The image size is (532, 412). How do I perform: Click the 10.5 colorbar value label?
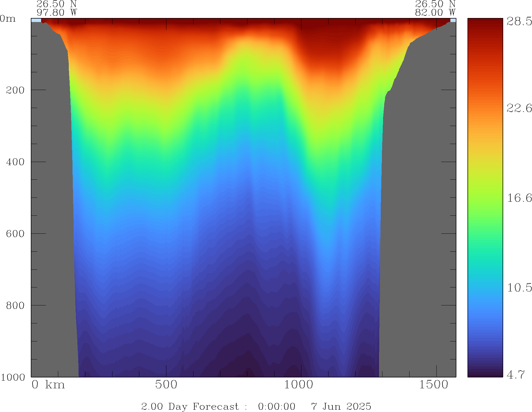(x=519, y=287)
